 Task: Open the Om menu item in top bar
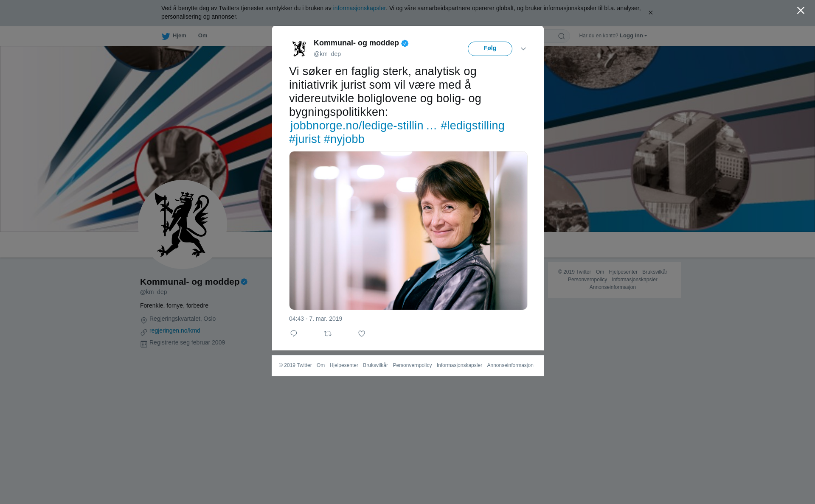click(x=203, y=36)
